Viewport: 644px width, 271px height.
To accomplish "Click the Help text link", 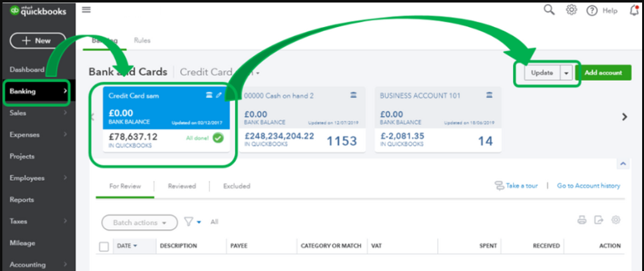I will point(610,11).
